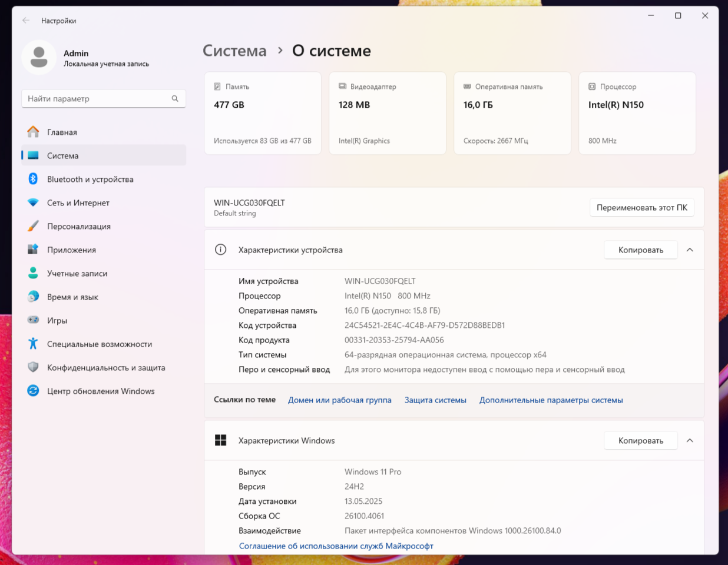The width and height of the screenshot is (728, 565).
Task: Click the Time and language globe icon
Action: (33, 297)
